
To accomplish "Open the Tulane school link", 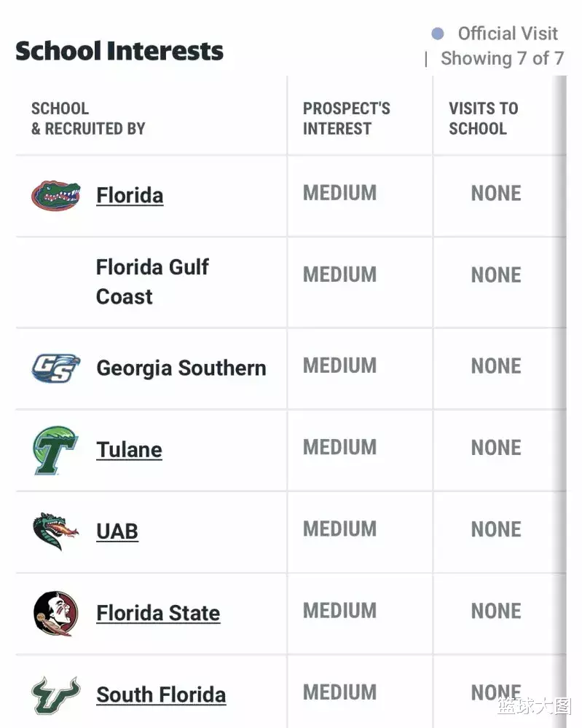I will 129,450.
